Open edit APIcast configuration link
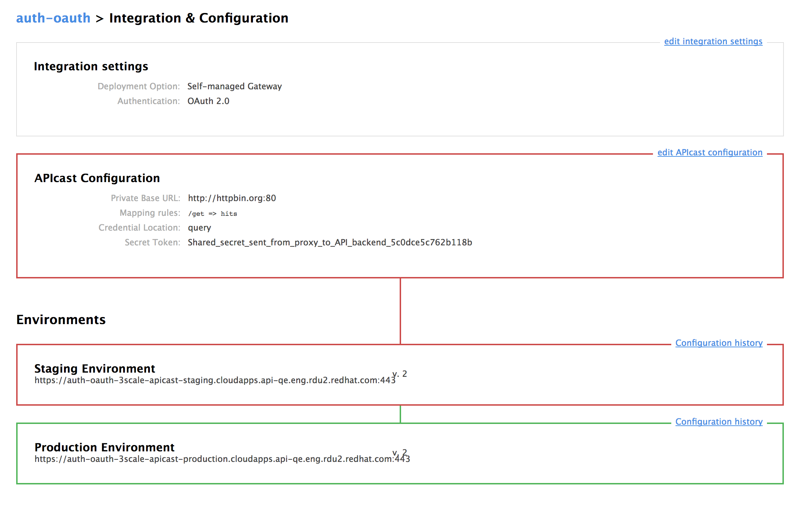The width and height of the screenshot is (812, 528). tap(710, 153)
